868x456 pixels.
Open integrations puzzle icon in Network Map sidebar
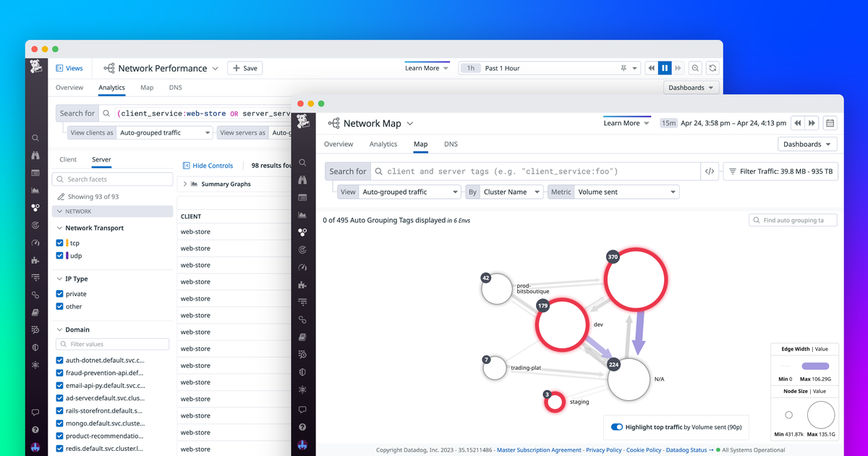pyautogui.click(x=303, y=284)
